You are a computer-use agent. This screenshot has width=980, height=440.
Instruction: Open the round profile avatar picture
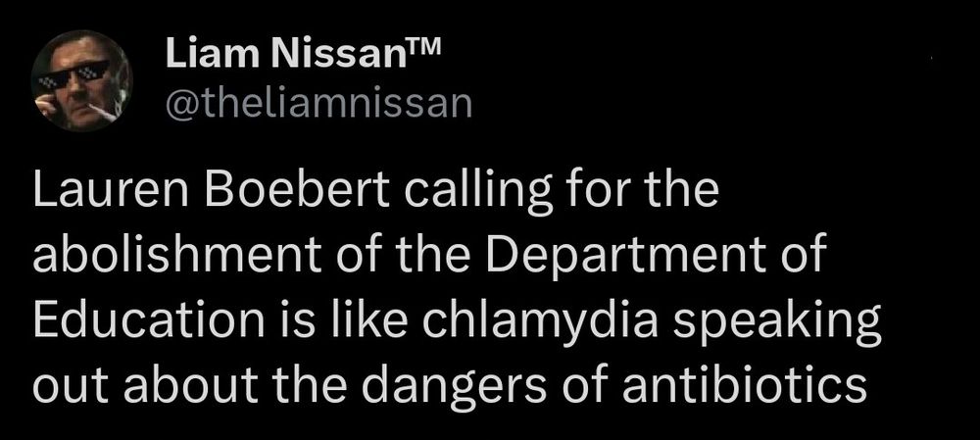(81, 80)
